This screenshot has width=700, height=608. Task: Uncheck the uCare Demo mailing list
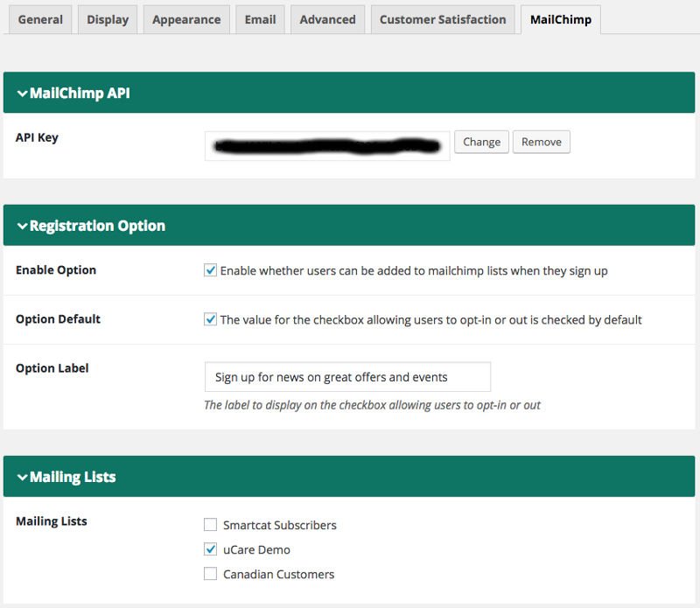(210, 549)
